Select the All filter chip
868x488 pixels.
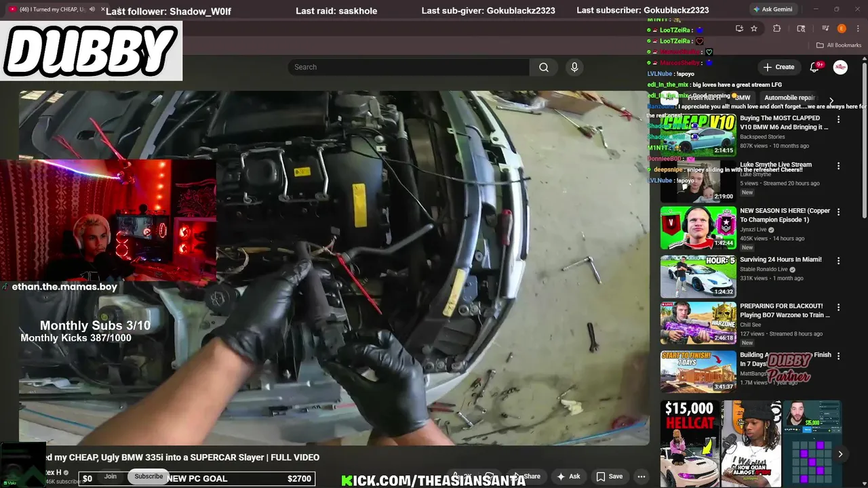tap(670, 98)
